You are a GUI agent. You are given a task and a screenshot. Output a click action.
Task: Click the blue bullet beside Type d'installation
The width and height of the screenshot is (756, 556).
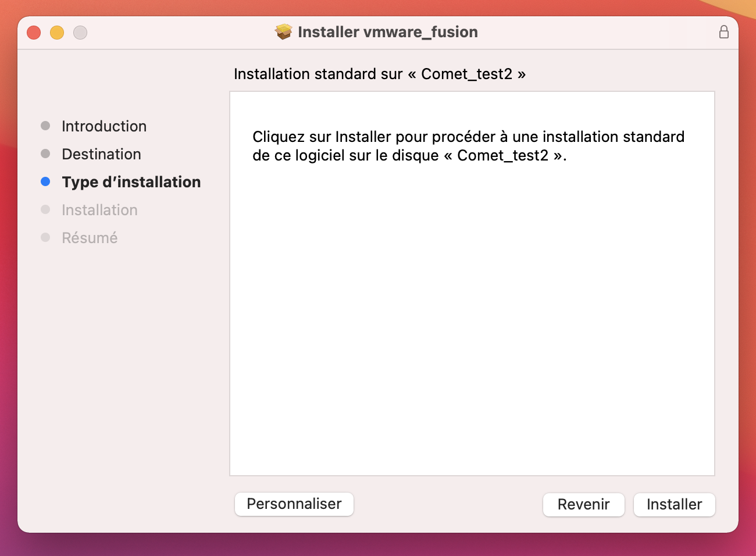[45, 181]
